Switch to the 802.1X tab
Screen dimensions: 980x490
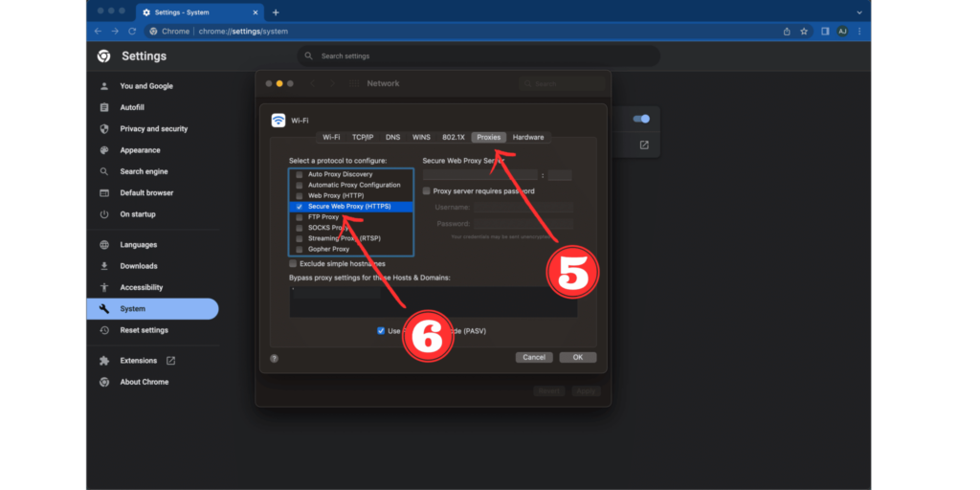click(453, 137)
